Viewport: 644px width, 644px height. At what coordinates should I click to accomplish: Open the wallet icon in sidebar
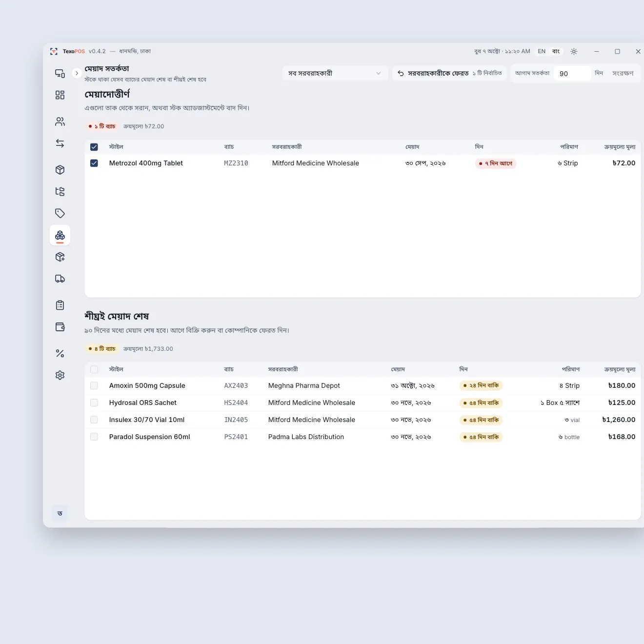coord(60,327)
